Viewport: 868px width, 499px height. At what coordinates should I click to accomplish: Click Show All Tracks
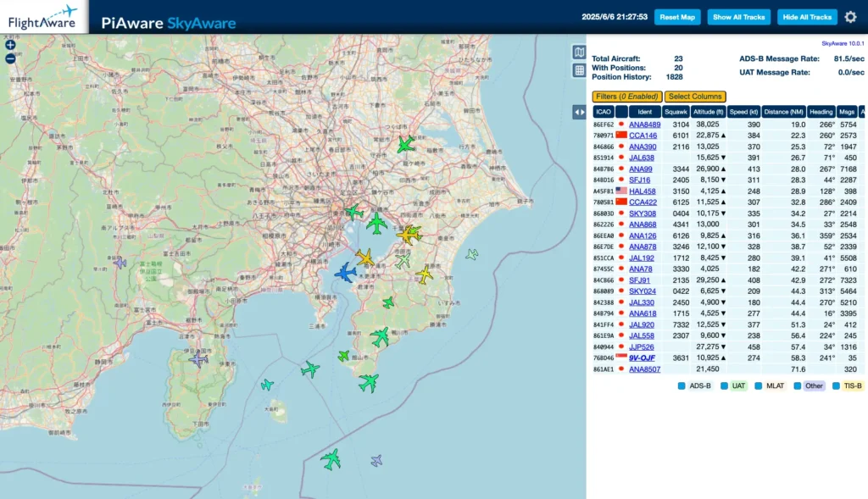coord(738,17)
